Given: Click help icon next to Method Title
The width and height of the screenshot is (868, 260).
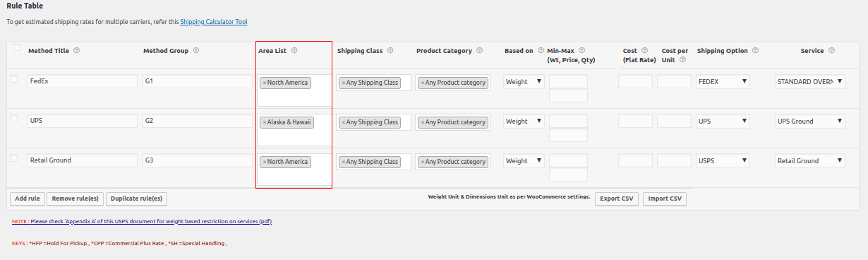Looking at the screenshot, I should point(76,50).
